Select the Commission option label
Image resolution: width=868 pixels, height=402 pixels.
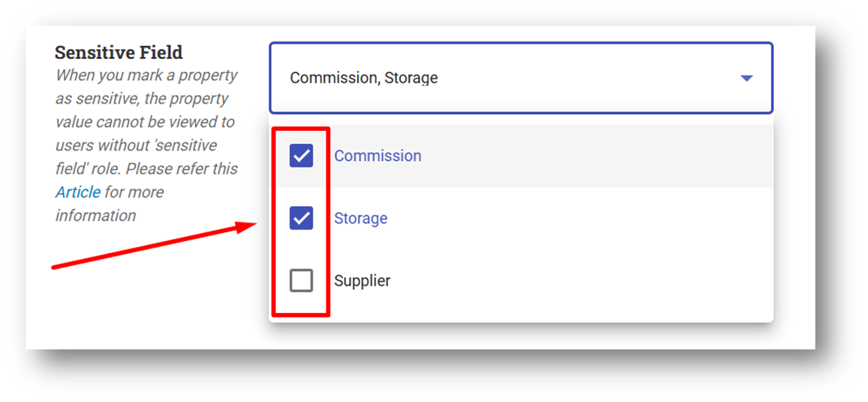[377, 156]
